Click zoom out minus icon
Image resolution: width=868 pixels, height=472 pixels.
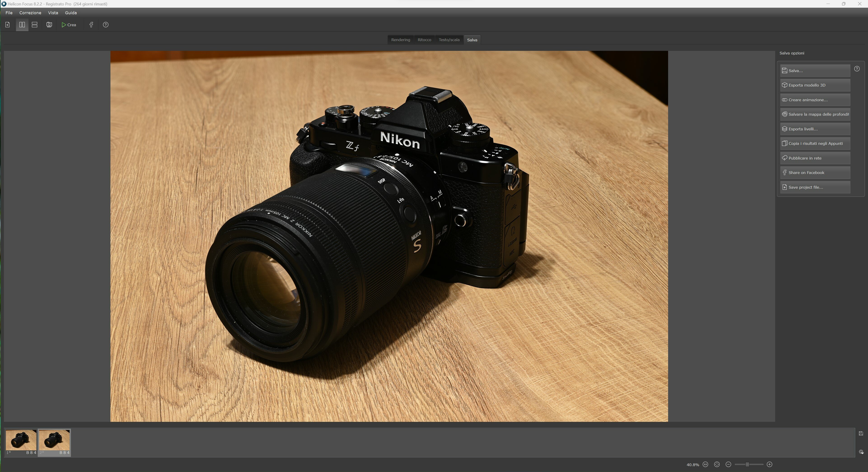[728, 465]
